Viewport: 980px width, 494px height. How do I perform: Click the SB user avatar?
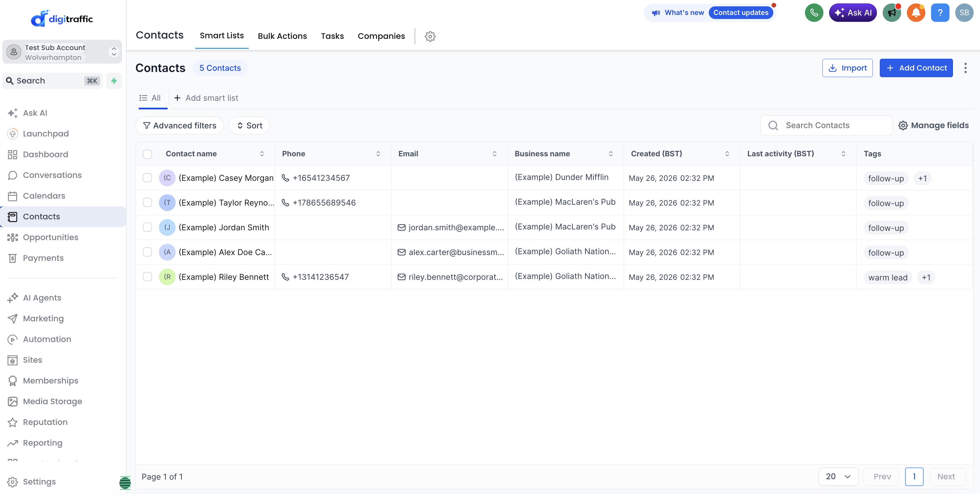click(964, 13)
